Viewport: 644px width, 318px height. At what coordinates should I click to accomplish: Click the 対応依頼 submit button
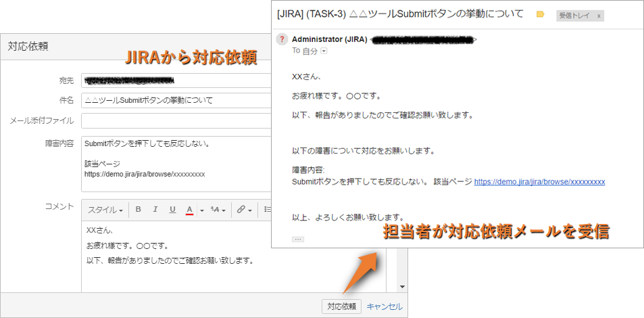[x=342, y=306]
